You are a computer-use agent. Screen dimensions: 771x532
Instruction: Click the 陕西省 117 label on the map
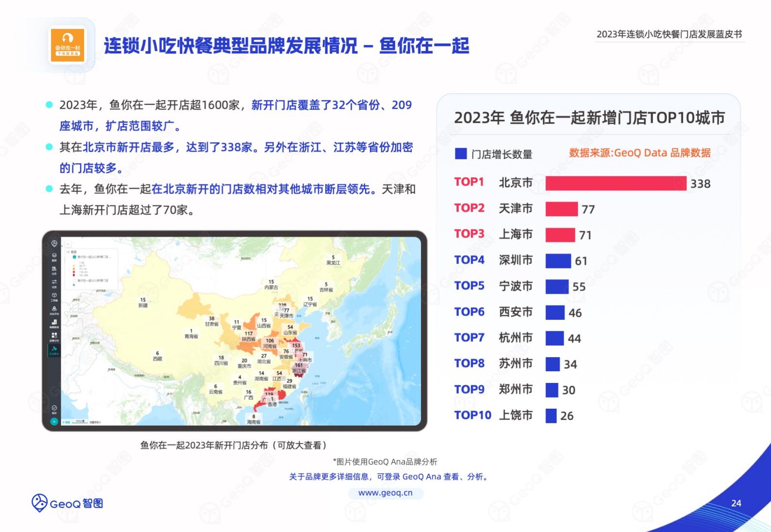249,336
